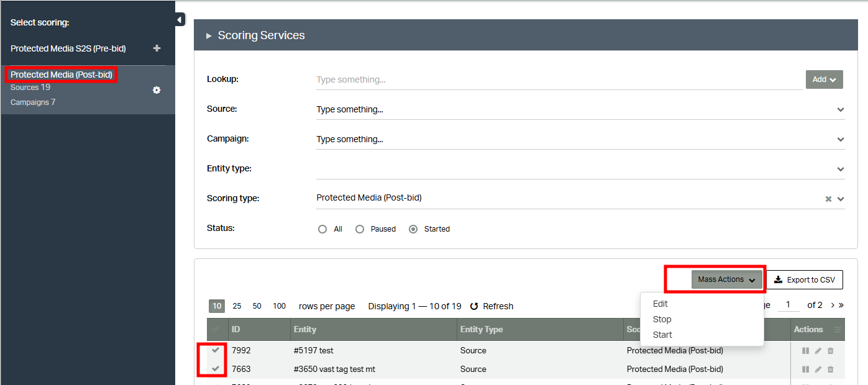Choose Stop from Mass Actions menu
The image size is (868, 385).
[x=662, y=319]
